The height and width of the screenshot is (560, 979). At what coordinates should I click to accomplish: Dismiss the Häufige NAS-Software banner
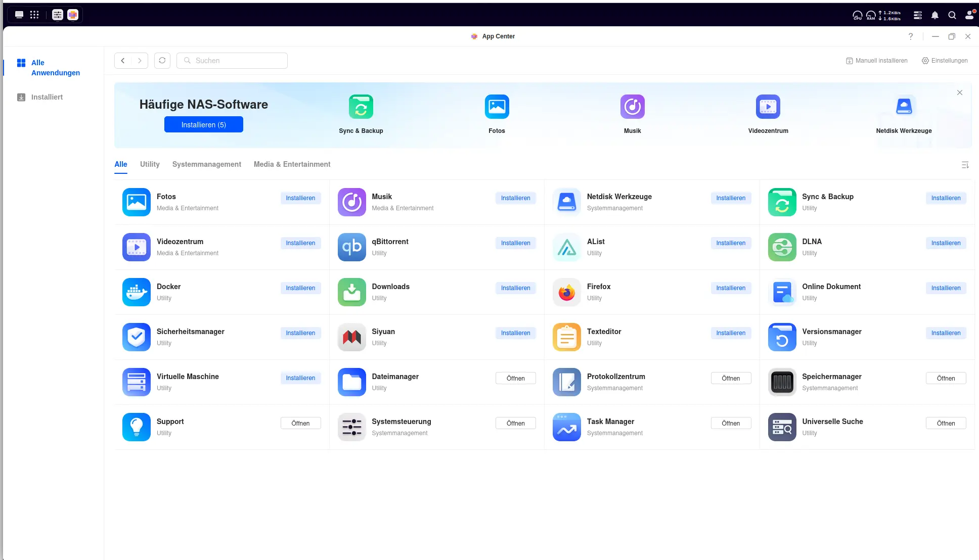959,93
